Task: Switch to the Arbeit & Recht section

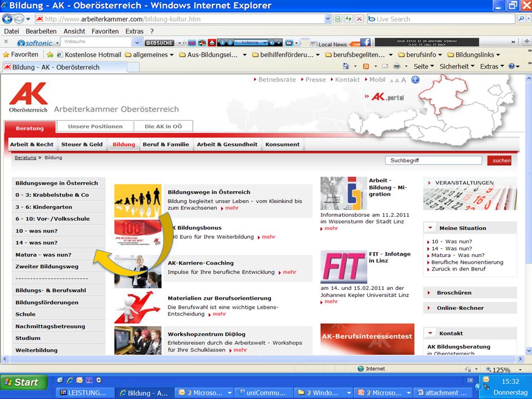Action: (32, 144)
